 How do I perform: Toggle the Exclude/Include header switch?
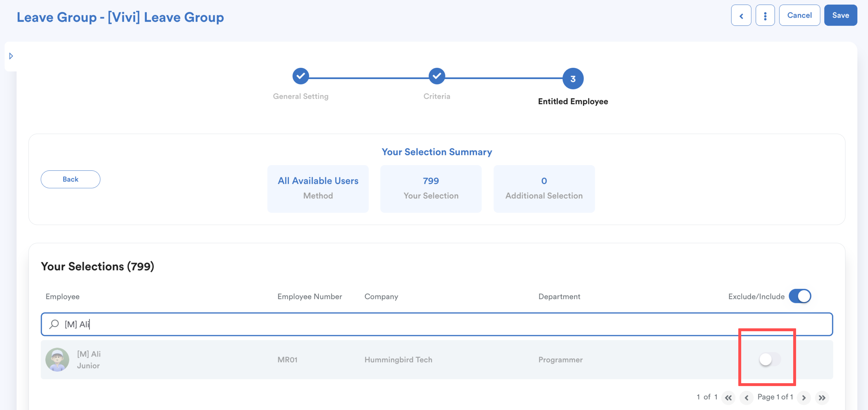pos(799,296)
